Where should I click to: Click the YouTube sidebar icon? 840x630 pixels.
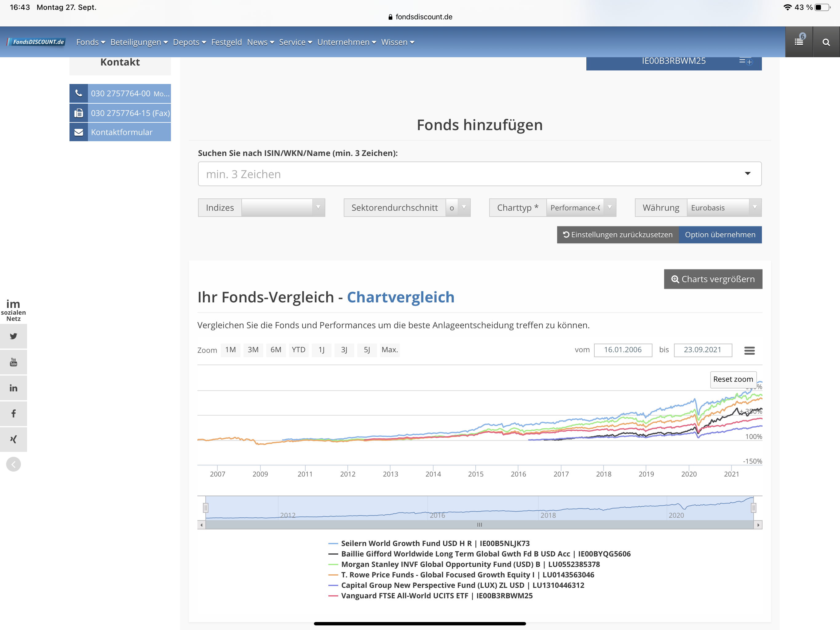click(x=13, y=362)
